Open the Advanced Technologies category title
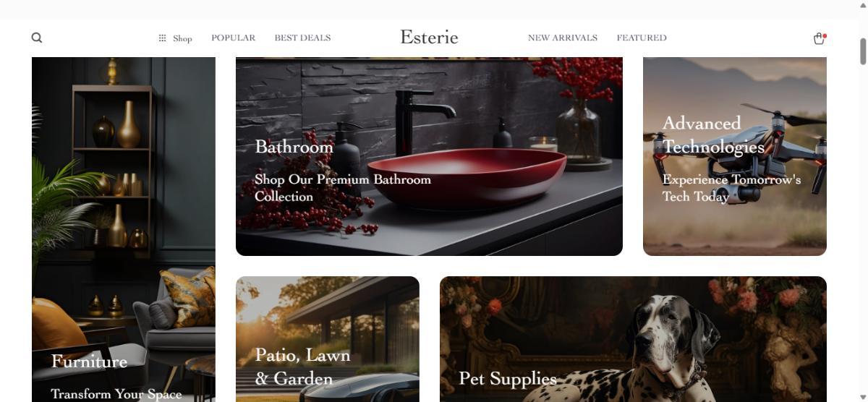 tap(713, 135)
